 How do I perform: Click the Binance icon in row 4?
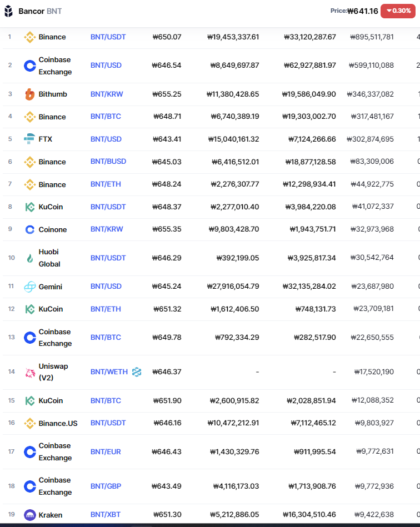30,117
